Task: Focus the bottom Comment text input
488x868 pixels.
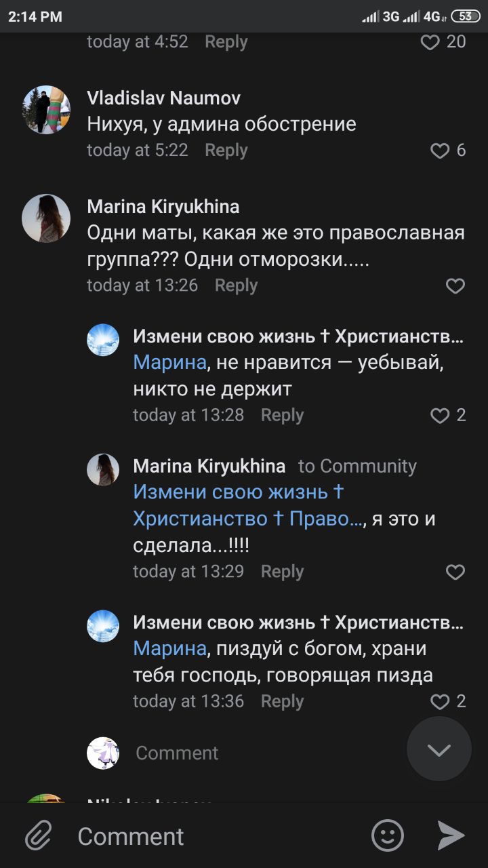Action: point(217,836)
